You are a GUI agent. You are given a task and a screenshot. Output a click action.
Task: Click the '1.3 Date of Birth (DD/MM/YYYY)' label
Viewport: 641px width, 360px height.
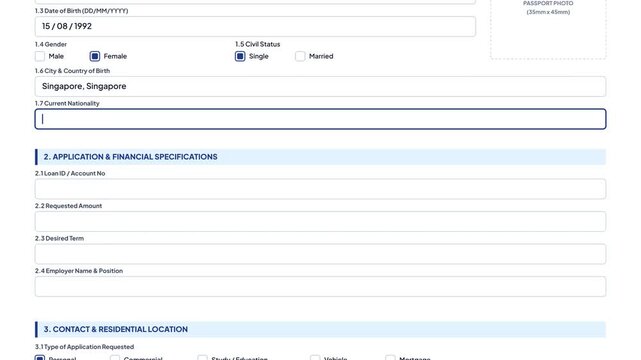[81, 11]
